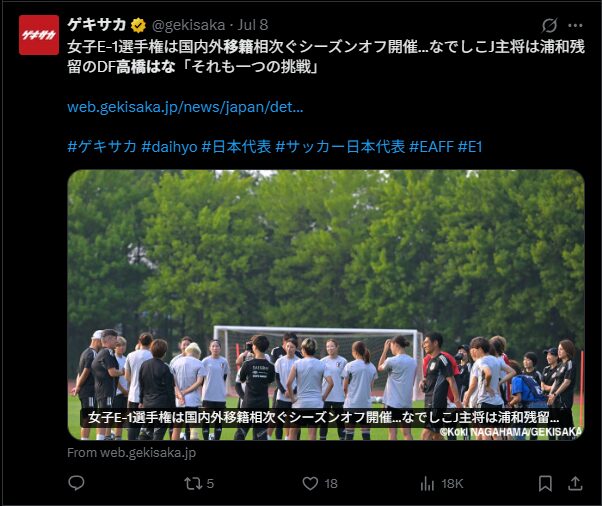The image size is (602, 506).
Task: Open the red Gekisaka profile avatar
Action: [39, 35]
